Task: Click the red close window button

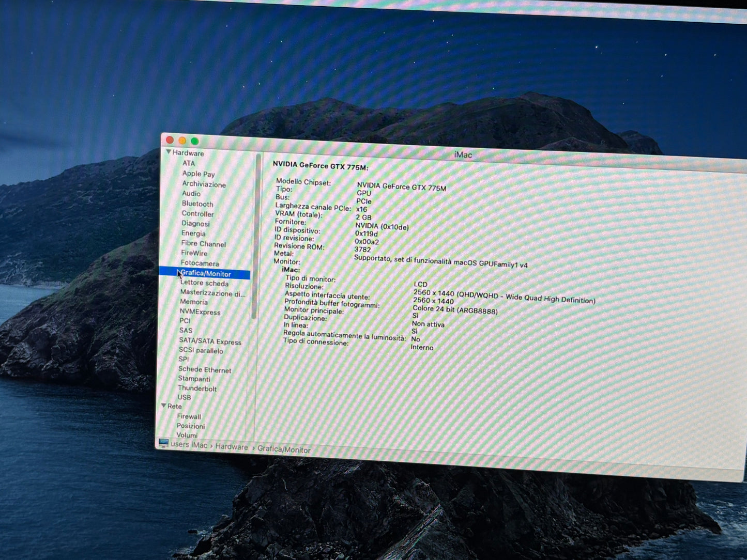Action: [x=170, y=139]
